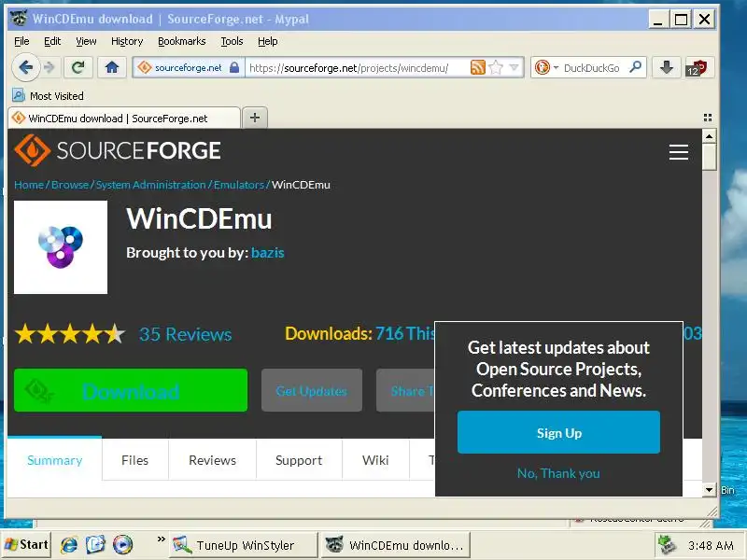Click the Most Visited bookmarks icon
Image resolution: width=747 pixels, height=560 pixels.
[x=18, y=96]
